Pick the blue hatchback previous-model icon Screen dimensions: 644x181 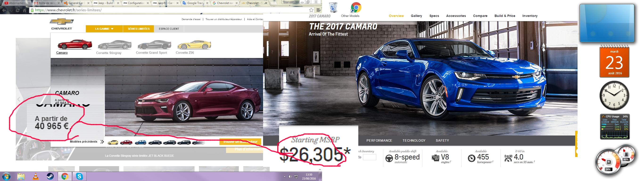coord(140,142)
